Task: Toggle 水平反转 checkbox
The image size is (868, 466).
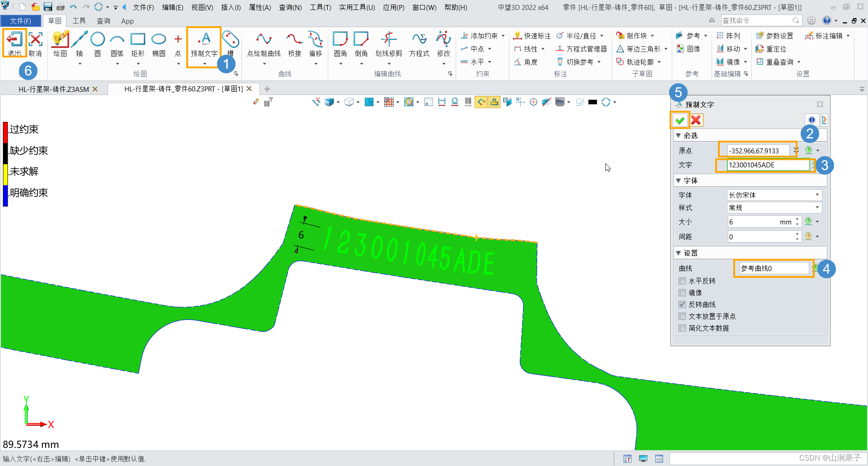Action: (x=682, y=281)
